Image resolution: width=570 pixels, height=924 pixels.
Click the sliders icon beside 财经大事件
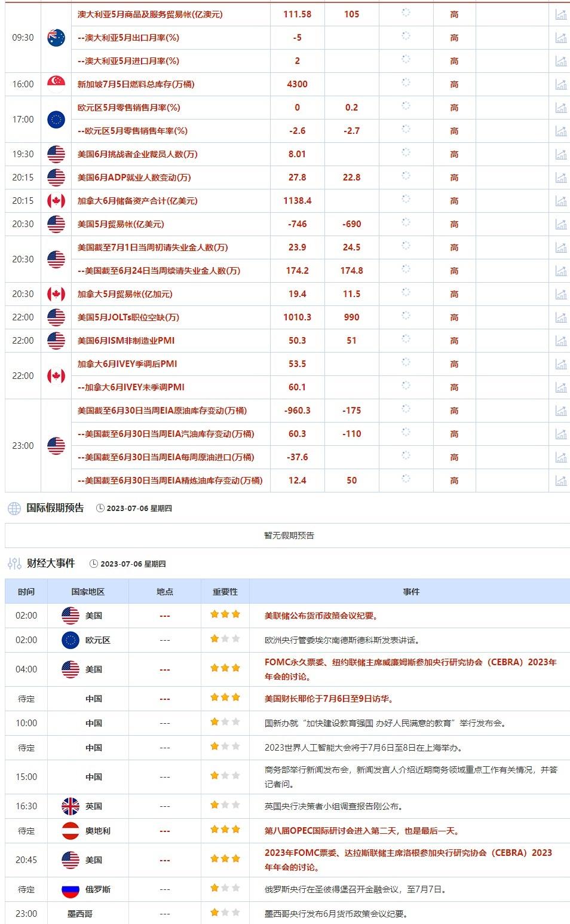tap(14, 564)
